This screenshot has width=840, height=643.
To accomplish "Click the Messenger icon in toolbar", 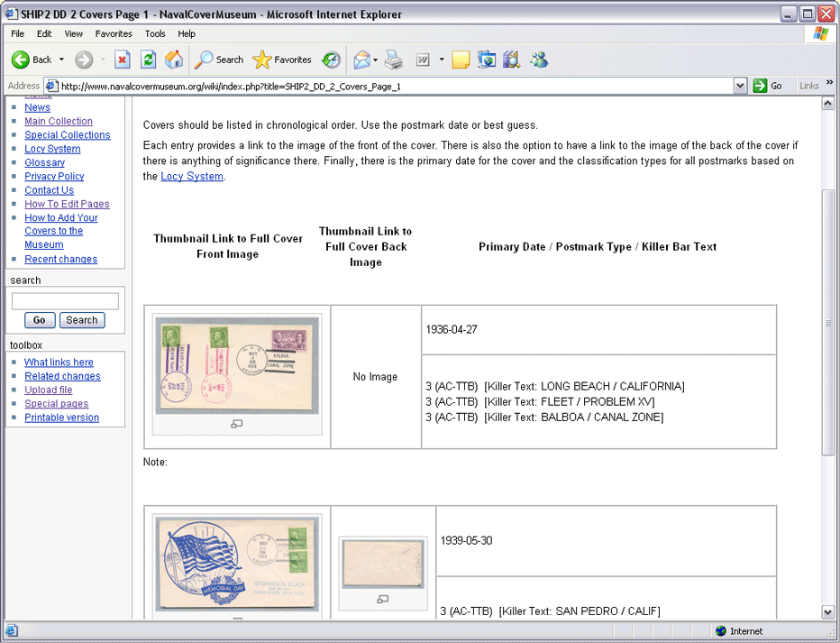I will (x=539, y=60).
